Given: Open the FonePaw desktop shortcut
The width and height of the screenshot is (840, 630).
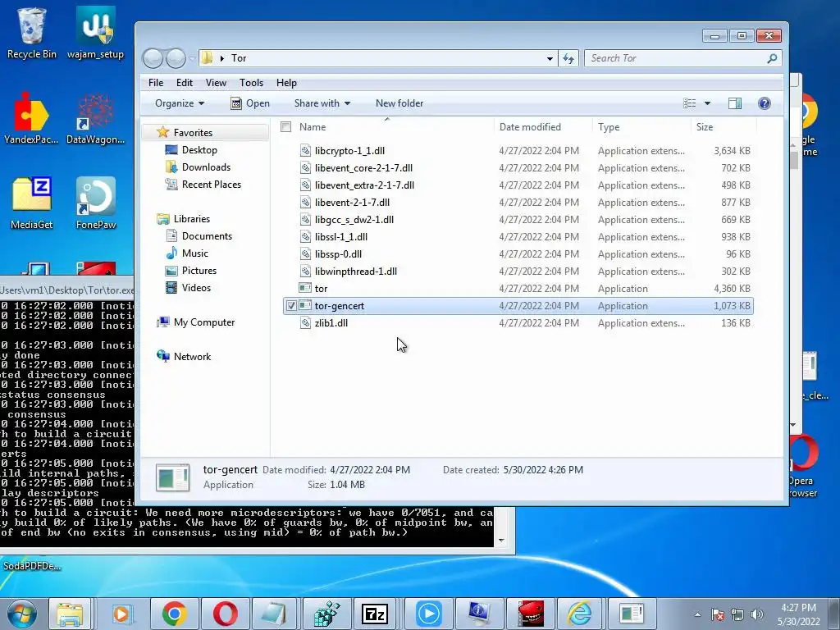Looking at the screenshot, I should 95,203.
